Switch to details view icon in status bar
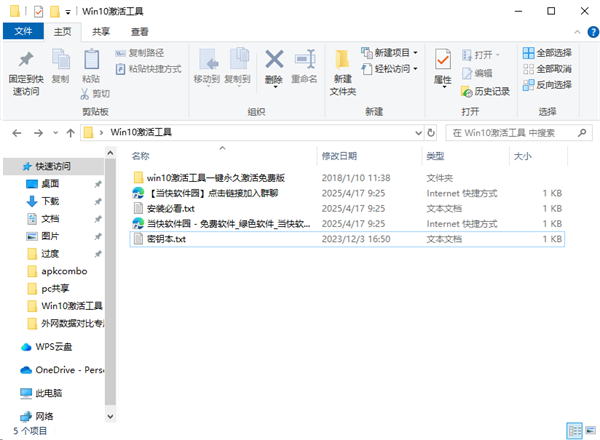Viewport: 600px width, 440px height. tap(574, 431)
